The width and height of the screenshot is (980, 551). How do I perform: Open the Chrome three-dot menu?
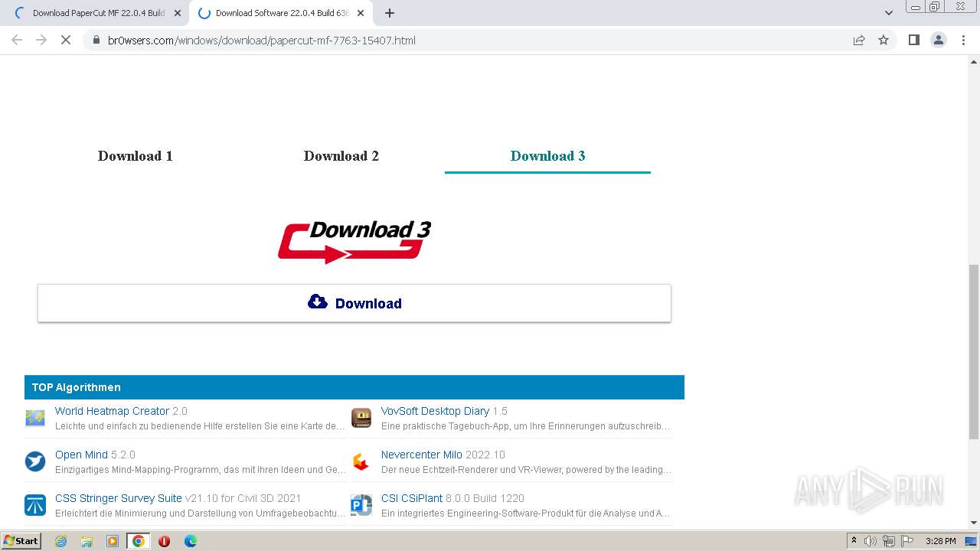pos(963,40)
